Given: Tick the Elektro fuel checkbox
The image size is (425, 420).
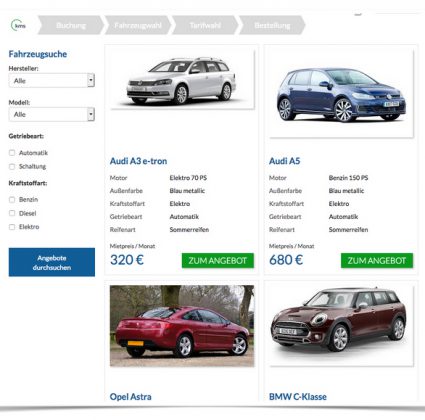Looking at the screenshot, I should click(12, 227).
